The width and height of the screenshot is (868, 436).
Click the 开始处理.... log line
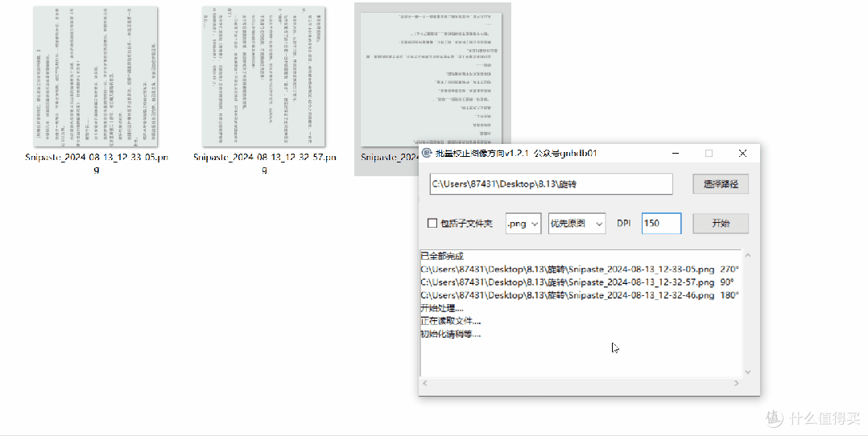coord(442,308)
